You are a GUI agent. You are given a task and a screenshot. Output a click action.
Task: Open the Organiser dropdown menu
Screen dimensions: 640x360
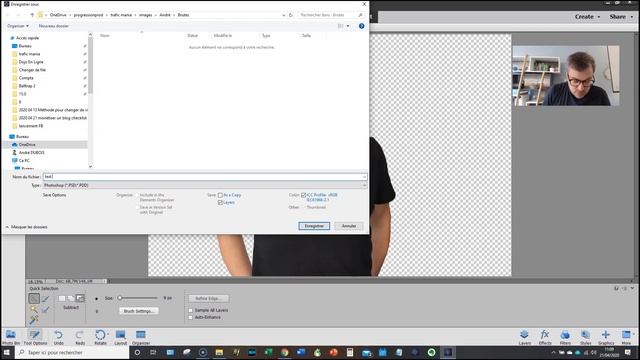(x=18, y=26)
